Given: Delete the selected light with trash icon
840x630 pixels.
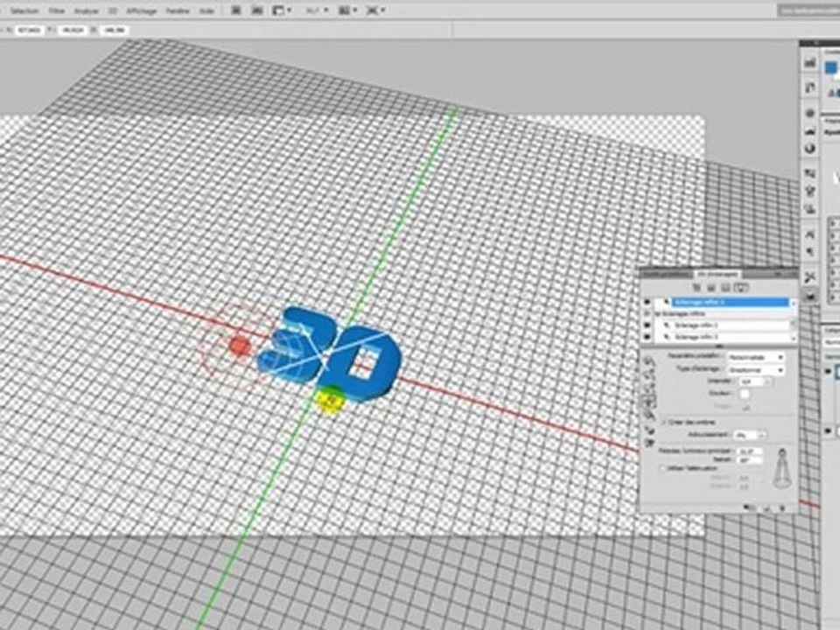Looking at the screenshot, I should click(x=783, y=507).
